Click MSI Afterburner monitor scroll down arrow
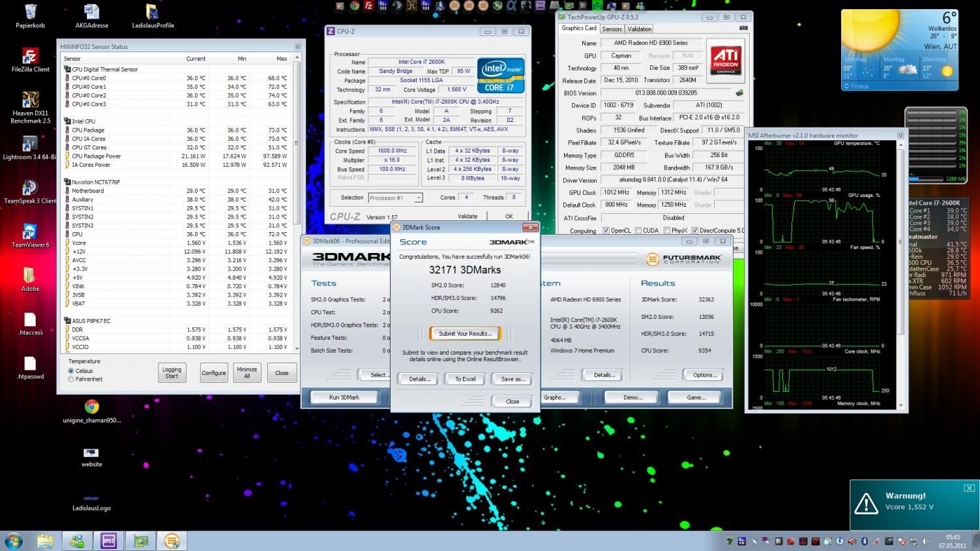Image resolution: width=980 pixels, height=551 pixels. [x=902, y=406]
